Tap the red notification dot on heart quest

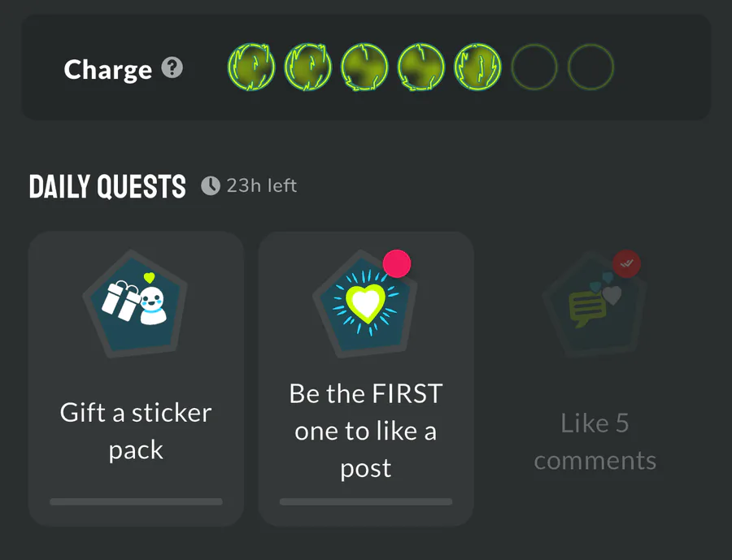(x=397, y=264)
